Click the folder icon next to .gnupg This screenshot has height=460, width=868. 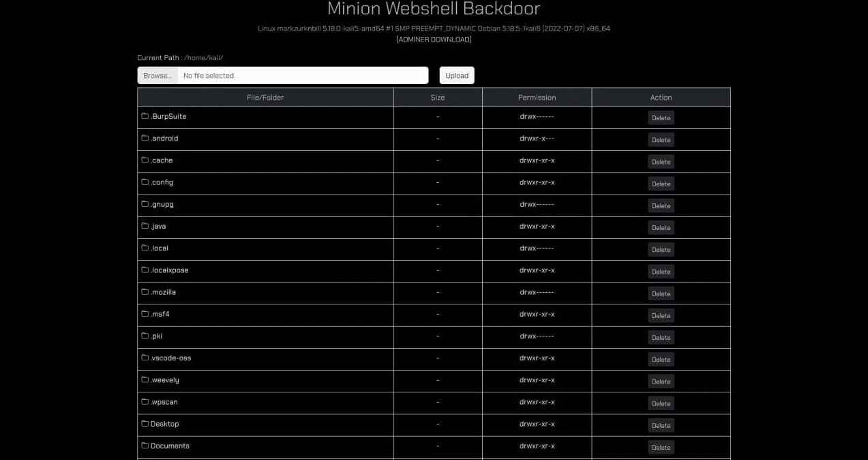point(145,204)
